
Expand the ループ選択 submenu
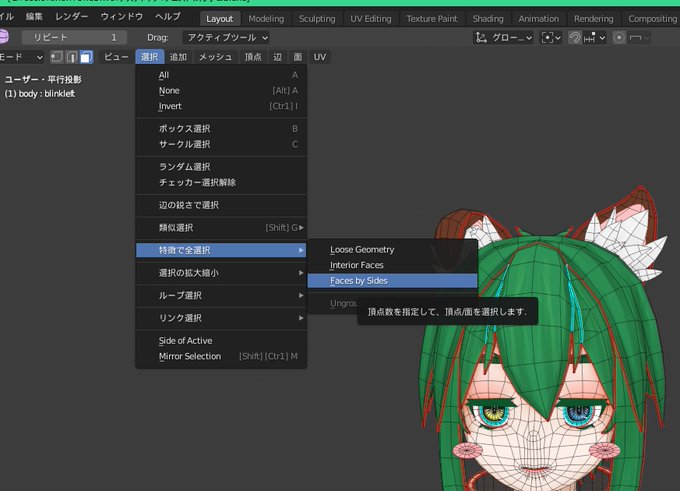pos(221,295)
